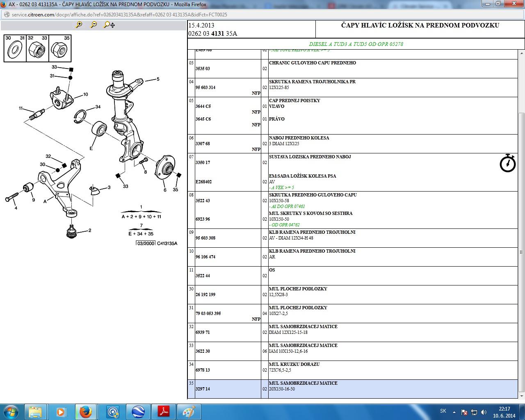525x420 pixels.
Task: Click the date 15.4.2013 in header
Action: point(201,25)
